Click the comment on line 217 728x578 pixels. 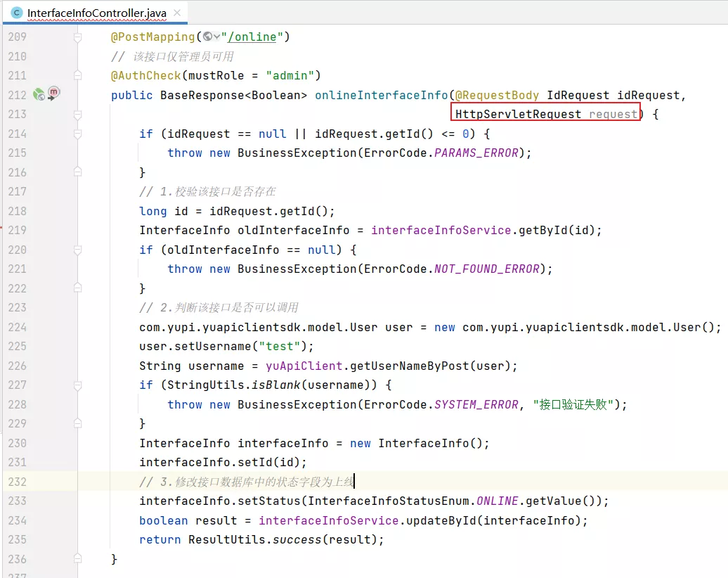click(x=207, y=191)
